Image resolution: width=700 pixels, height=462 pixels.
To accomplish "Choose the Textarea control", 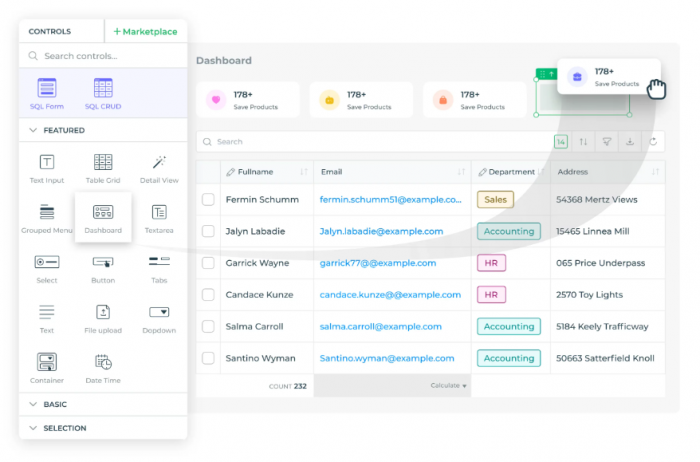I will (159, 219).
